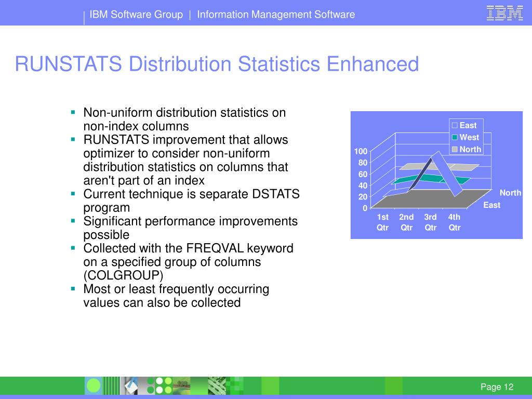Click the bullet 'Collected with the FREQVAL keyword'
Viewport: 532px width, 399px height.
(x=188, y=262)
